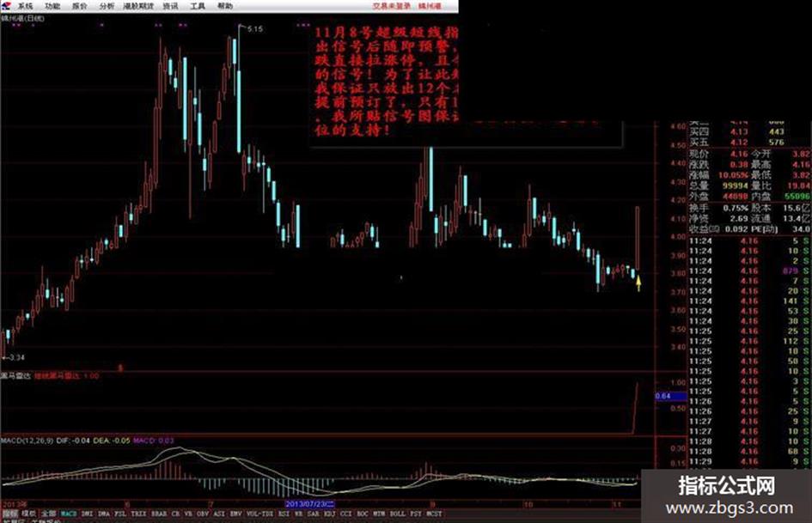
Task: Click the 交易未登录 login link
Action: 392,6
